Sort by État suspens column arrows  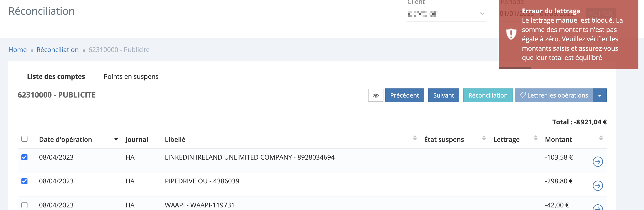coord(484,138)
